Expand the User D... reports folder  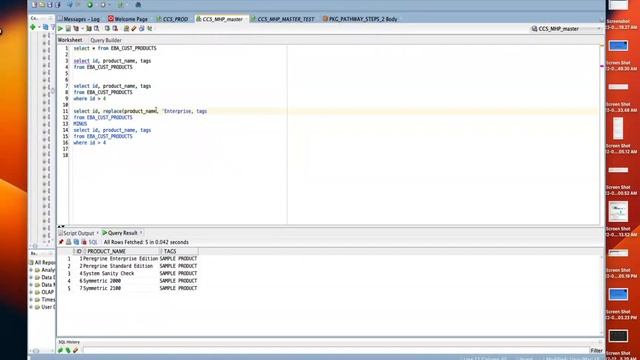point(31,307)
